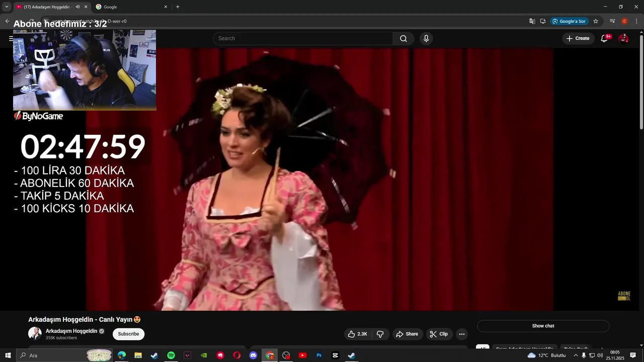644x362 pixels.
Task: Expand hidden system tray icons chevron
Action: pyautogui.click(x=576, y=355)
